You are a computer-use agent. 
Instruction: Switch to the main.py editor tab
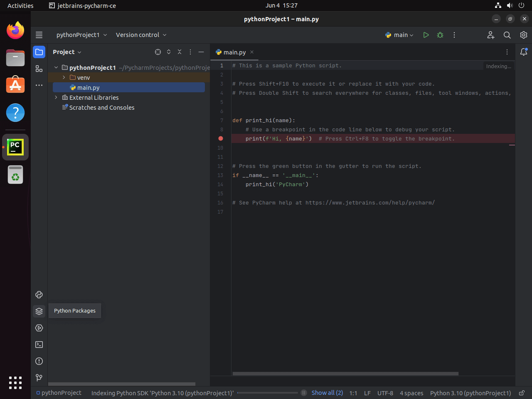point(234,52)
